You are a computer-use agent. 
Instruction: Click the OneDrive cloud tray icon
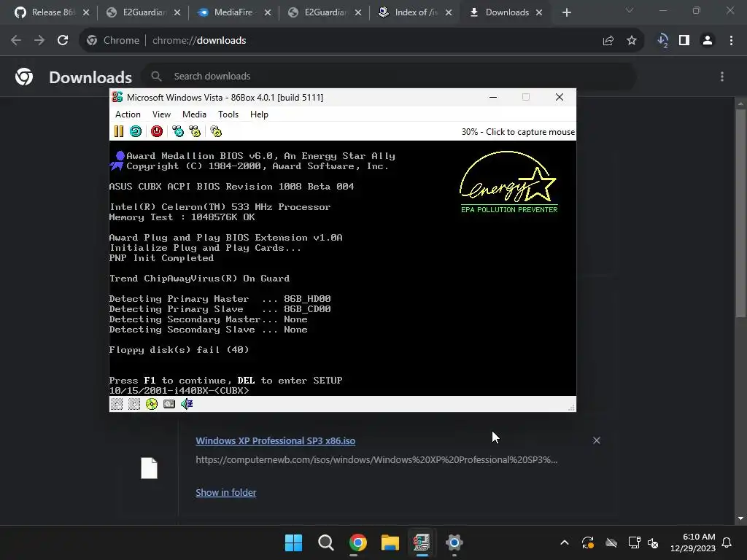point(611,542)
